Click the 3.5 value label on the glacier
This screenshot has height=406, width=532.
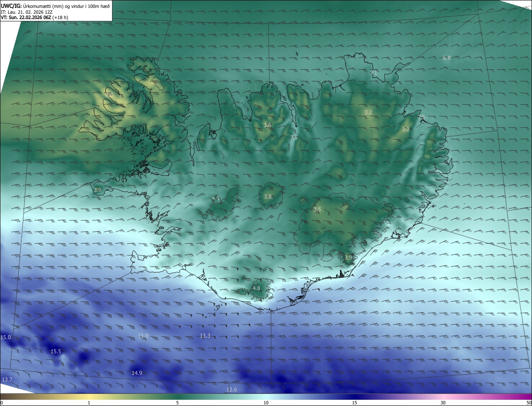coord(317,210)
